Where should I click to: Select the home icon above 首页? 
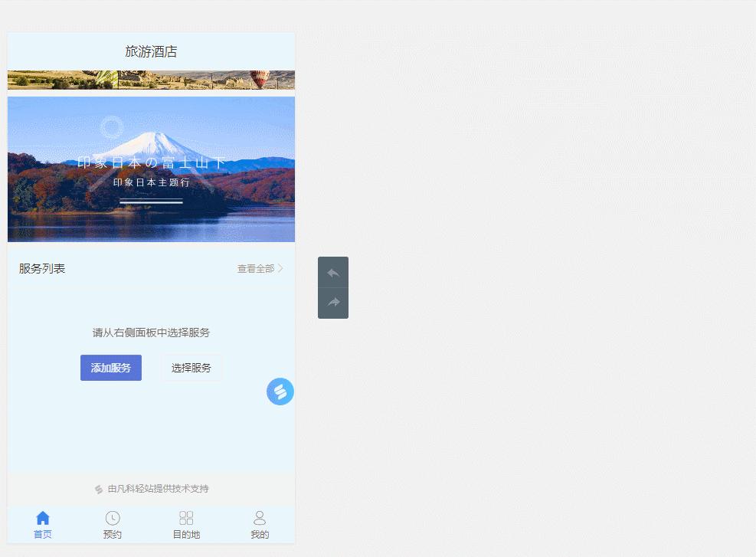coord(43,516)
